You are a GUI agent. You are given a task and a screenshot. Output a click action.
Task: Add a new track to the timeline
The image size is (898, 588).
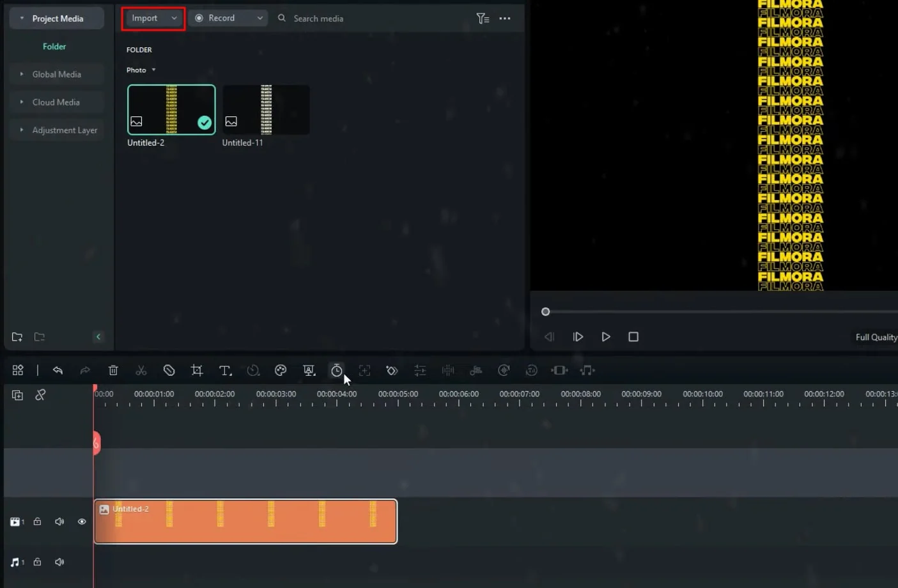(17, 395)
